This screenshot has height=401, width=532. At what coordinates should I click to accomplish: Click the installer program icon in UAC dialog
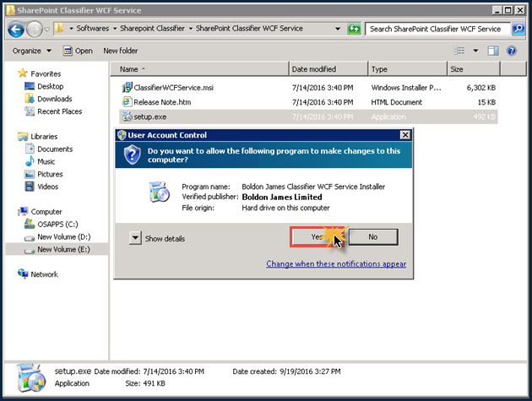click(x=159, y=192)
